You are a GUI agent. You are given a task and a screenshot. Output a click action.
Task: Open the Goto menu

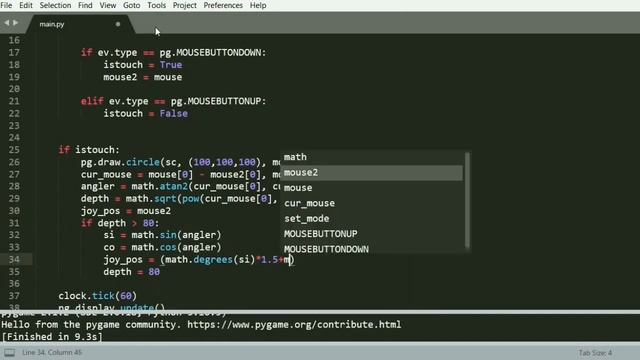tap(131, 5)
